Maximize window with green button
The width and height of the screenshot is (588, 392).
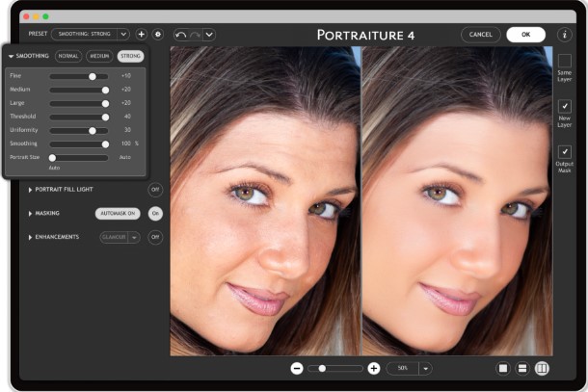[45, 16]
